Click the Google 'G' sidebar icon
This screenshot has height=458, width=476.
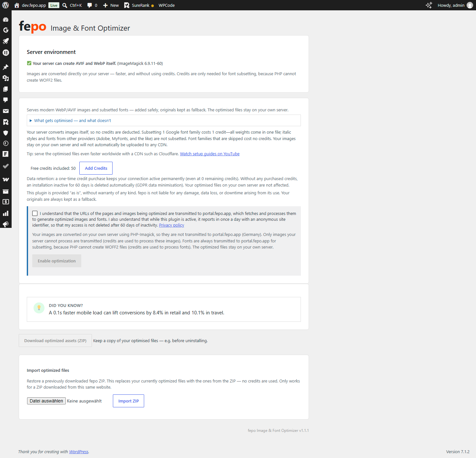[x=5, y=30]
